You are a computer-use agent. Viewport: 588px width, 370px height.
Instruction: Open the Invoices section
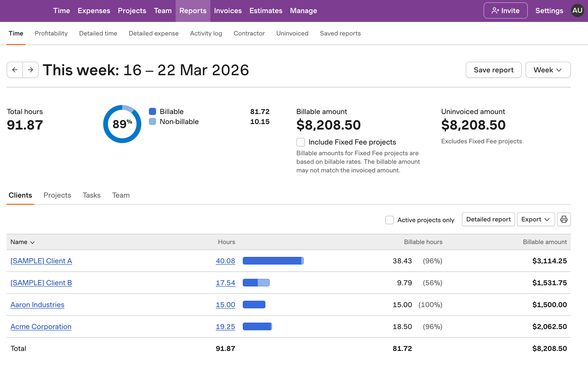[x=228, y=10]
